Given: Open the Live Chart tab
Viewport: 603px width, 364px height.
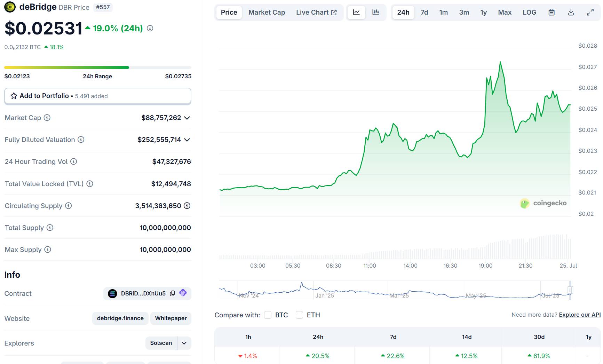Looking at the screenshot, I should [316, 12].
